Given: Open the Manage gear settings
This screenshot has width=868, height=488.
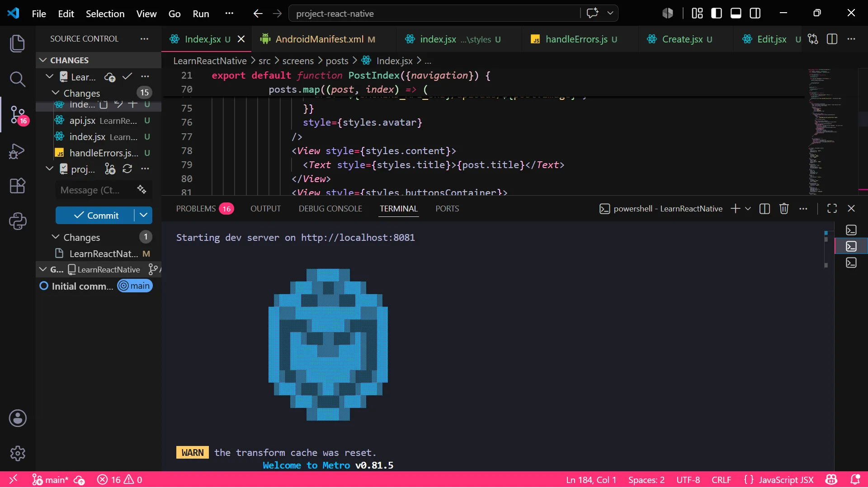Looking at the screenshot, I should click(17, 453).
